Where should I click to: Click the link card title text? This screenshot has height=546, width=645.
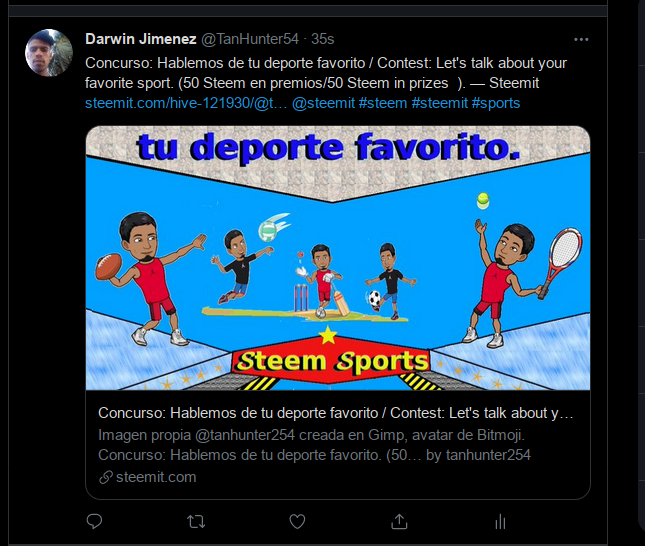[336, 413]
